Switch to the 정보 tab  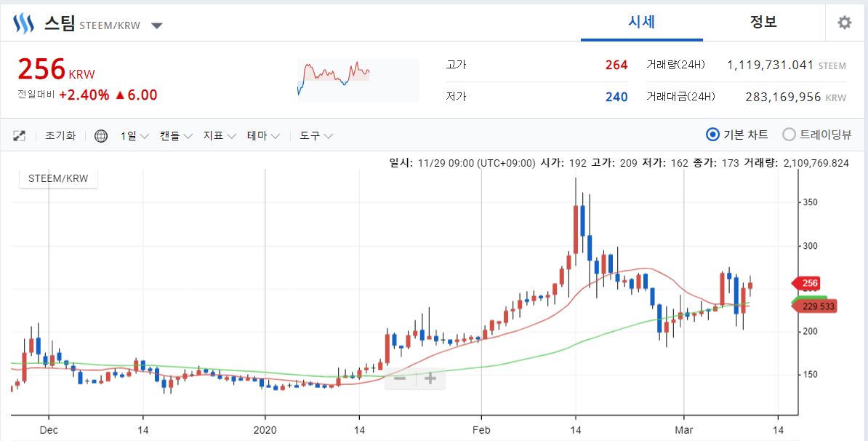pyautogui.click(x=763, y=22)
